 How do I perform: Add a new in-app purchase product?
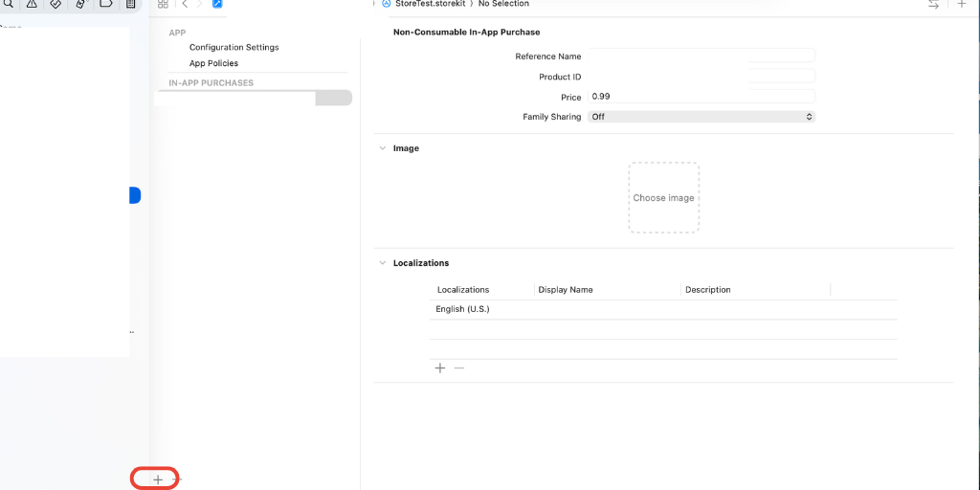point(158,479)
